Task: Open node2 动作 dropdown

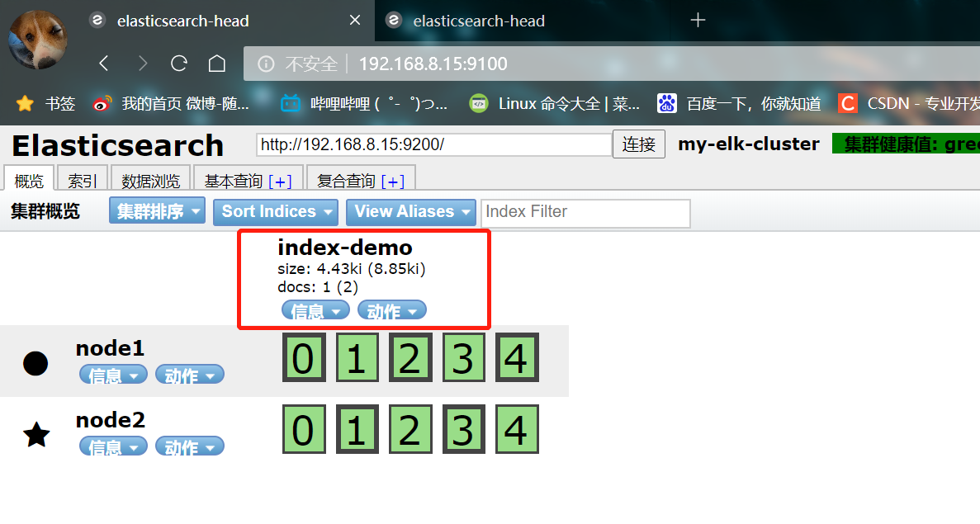Action: (190, 446)
